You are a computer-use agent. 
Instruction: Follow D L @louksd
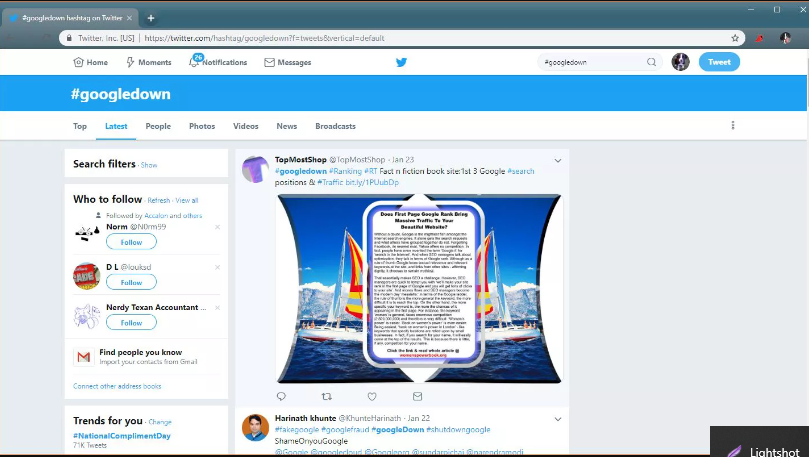[x=131, y=282]
